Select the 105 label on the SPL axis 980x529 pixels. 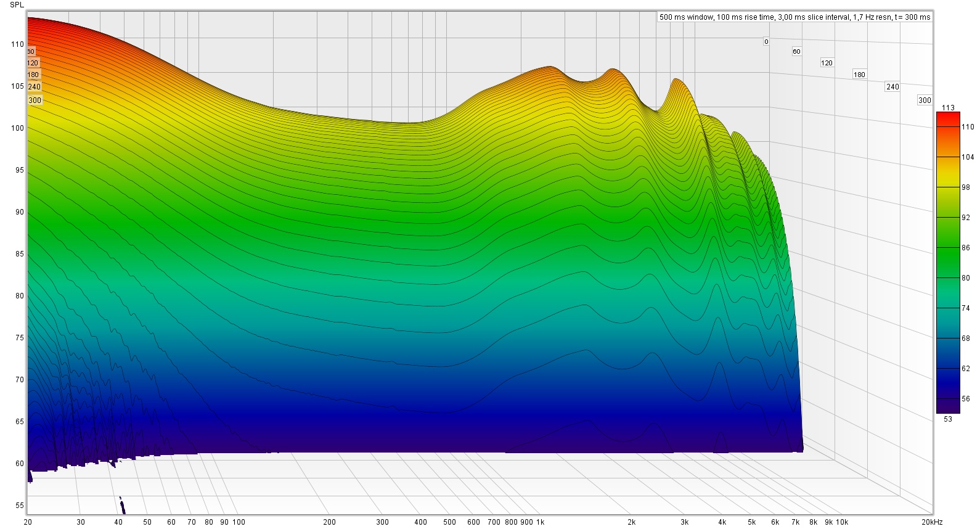pyautogui.click(x=17, y=86)
